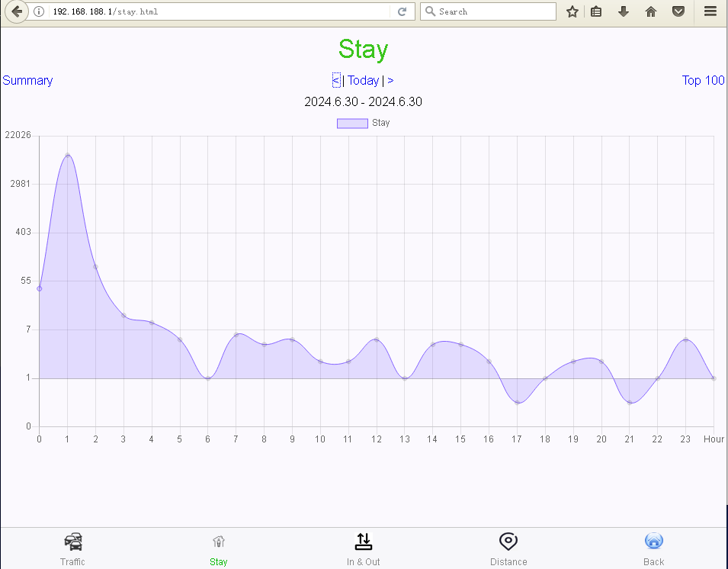Focus the address bar URL field
Viewport: 728px width, 569px height.
pyautogui.click(x=218, y=11)
